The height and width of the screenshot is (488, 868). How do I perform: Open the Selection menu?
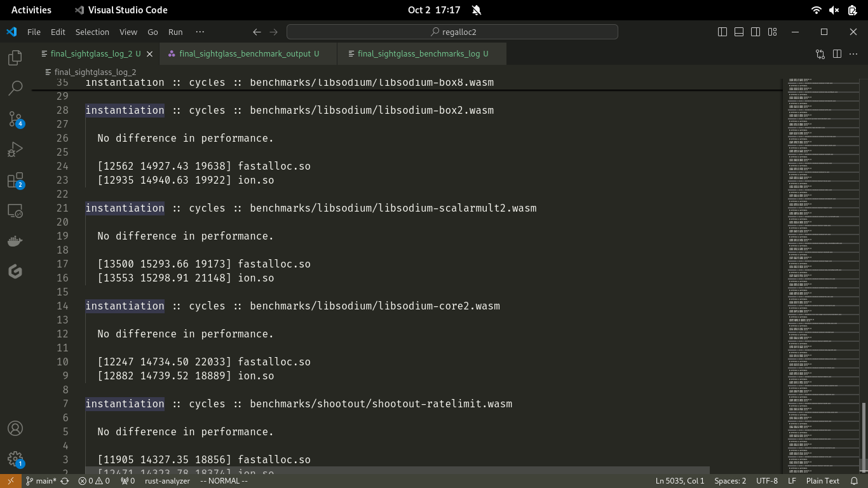[92, 32]
